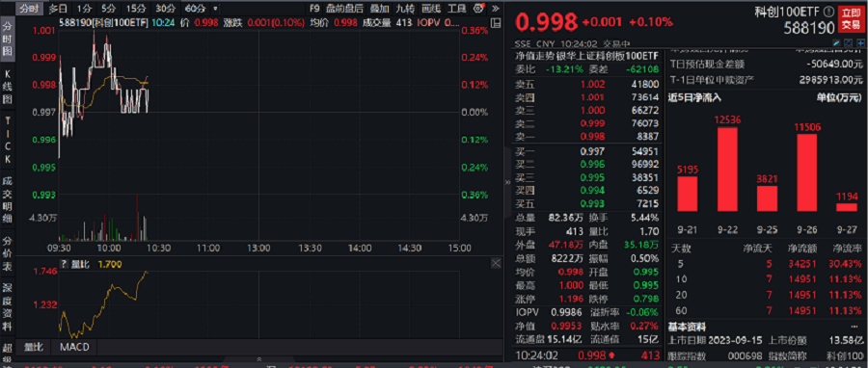The width and height of the screenshot is (868, 368).
Task: Click the 9-27 net inflow bar 1194
Action: 847,207
